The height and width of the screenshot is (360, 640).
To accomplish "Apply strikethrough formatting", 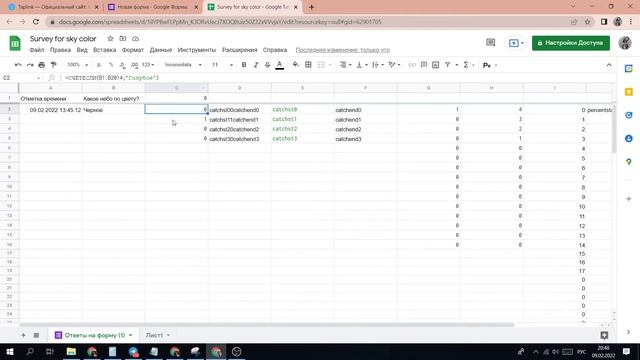I will (267, 65).
